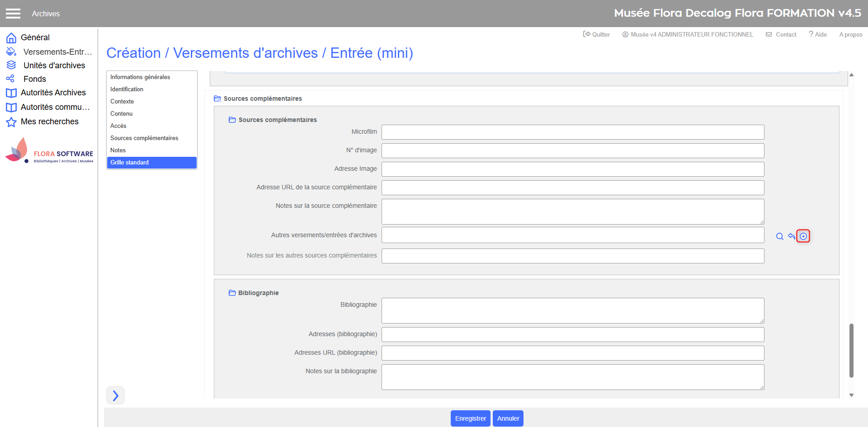Click the search magnifier icon beside Autres versements
The image size is (868, 427).
point(780,236)
